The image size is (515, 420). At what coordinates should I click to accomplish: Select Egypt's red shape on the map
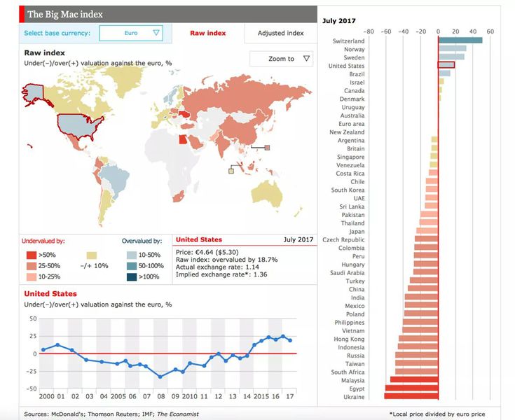click(183, 139)
